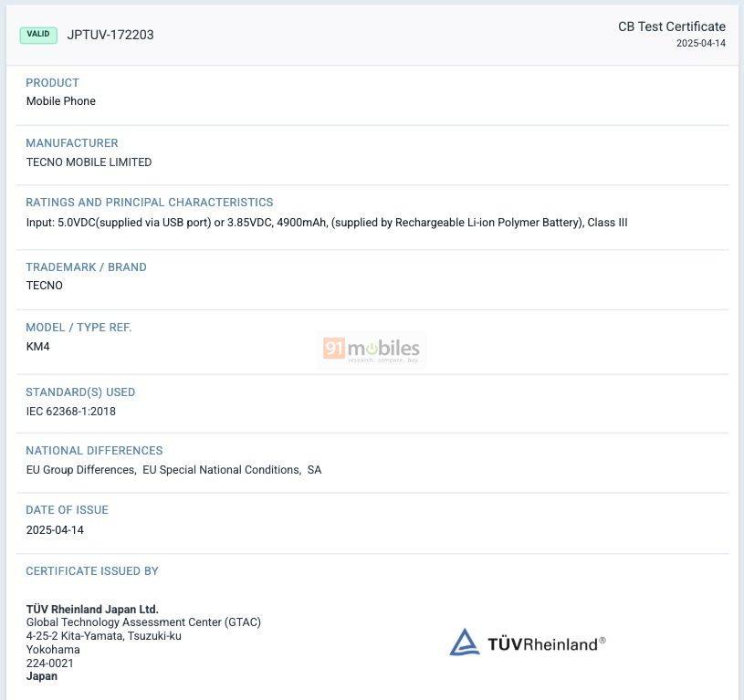The height and width of the screenshot is (700, 744).
Task: Click Global Technology Assessment Center (GTAC) line
Action: pyautogui.click(x=143, y=622)
